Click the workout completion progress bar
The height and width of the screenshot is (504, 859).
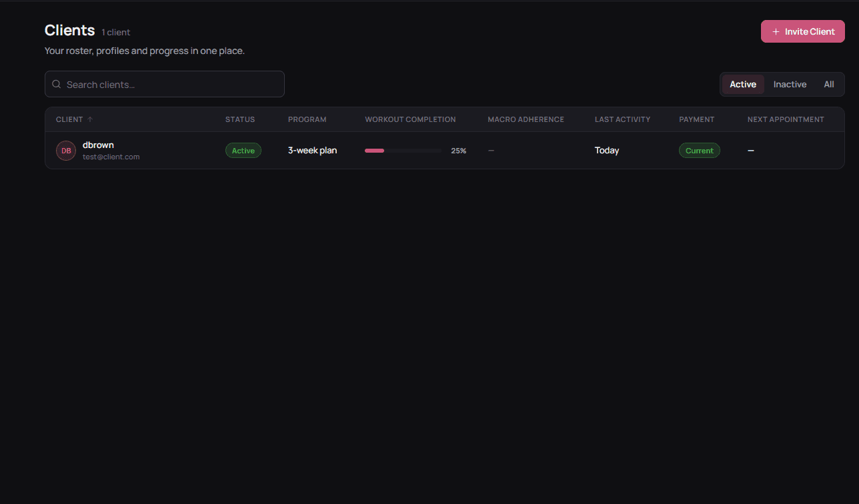pos(403,151)
